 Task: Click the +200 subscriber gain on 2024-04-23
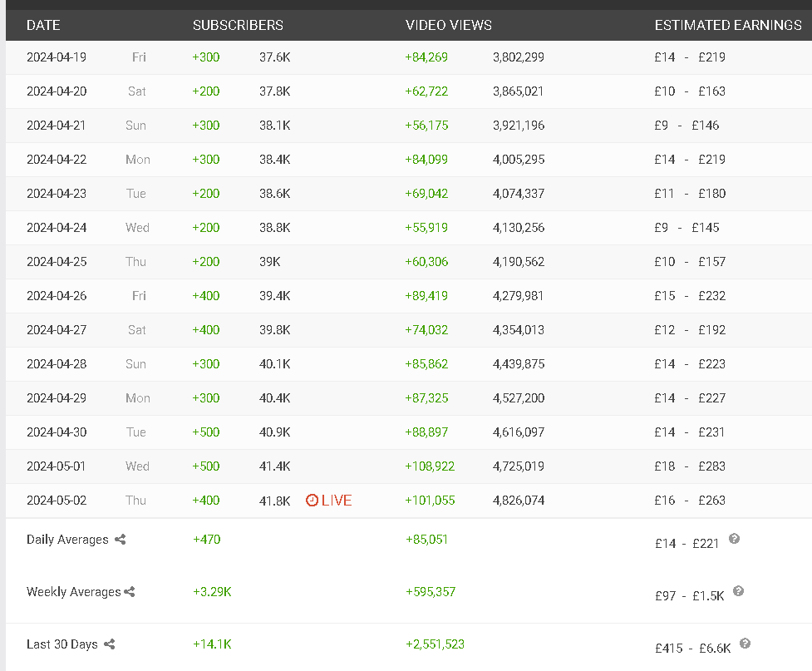pos(206,194)
